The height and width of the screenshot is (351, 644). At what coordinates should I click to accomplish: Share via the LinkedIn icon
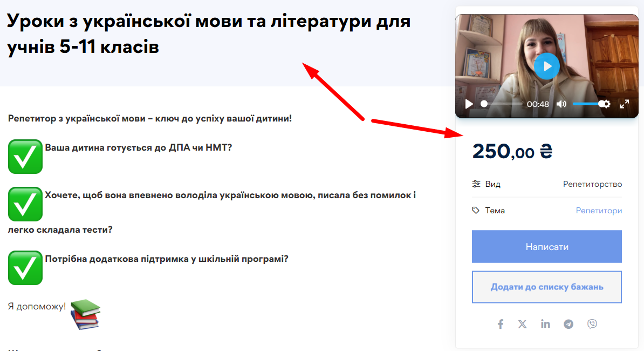point(545,324)
